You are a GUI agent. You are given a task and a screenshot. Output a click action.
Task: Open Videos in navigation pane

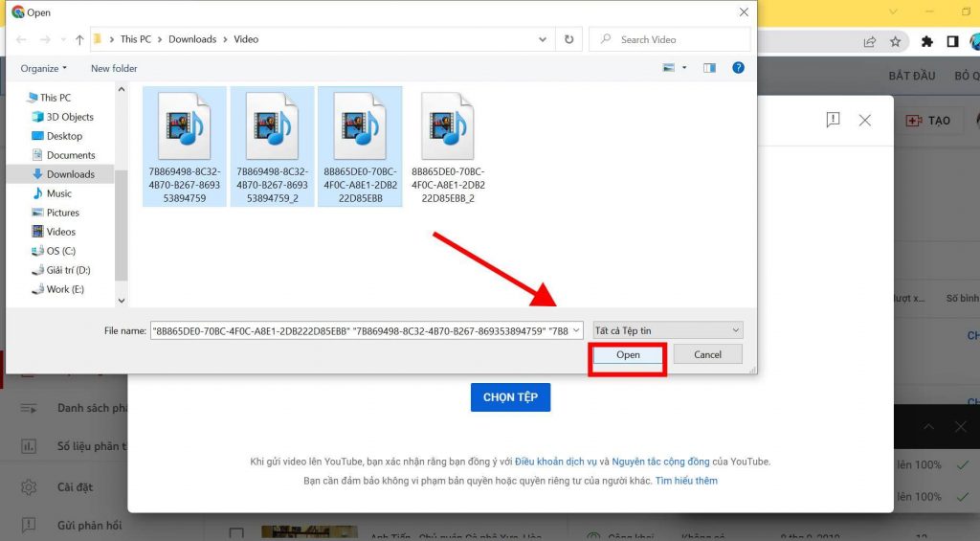(54, 232)
